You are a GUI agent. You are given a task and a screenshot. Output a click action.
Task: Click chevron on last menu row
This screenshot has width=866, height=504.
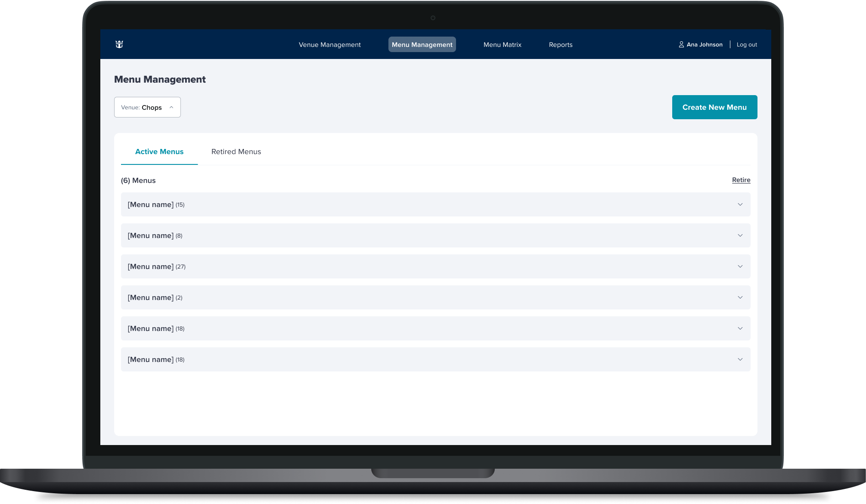740,359
